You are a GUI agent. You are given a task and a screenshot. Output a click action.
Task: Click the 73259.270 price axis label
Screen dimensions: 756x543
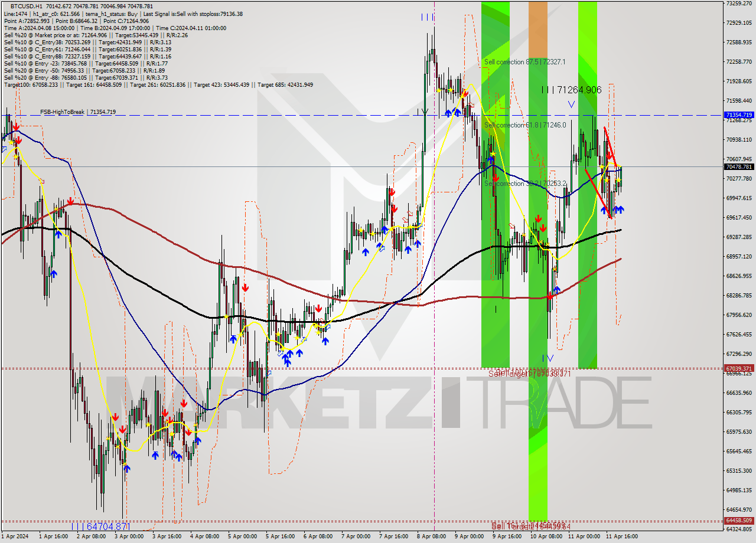(739, 4)
